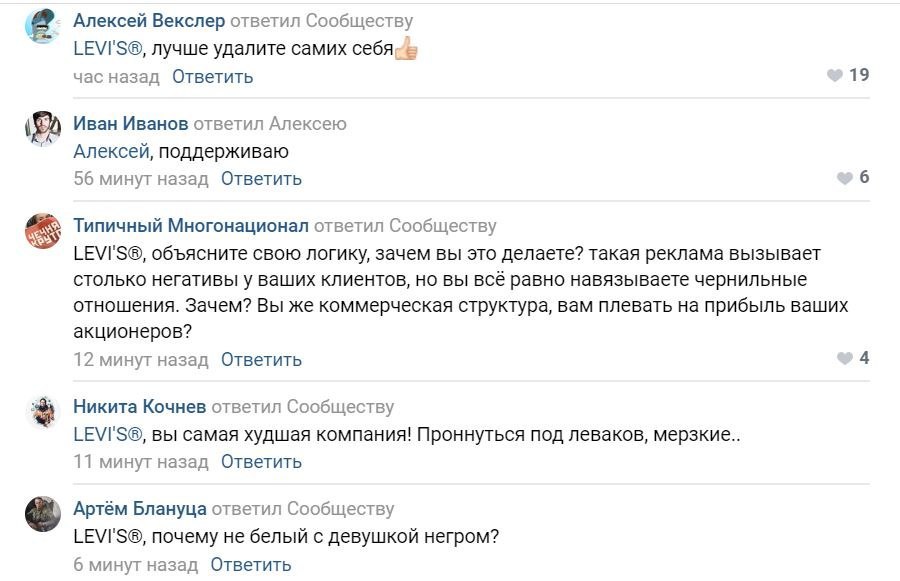Click the heart icon showing 6 likes

(845, 178)
